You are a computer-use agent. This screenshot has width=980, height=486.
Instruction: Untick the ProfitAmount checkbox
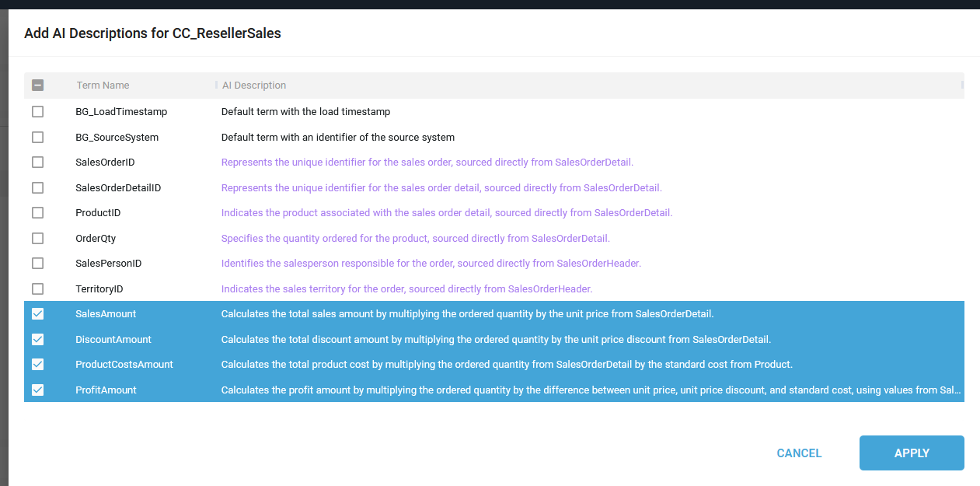pyautogui.click(x=37, y=390)
